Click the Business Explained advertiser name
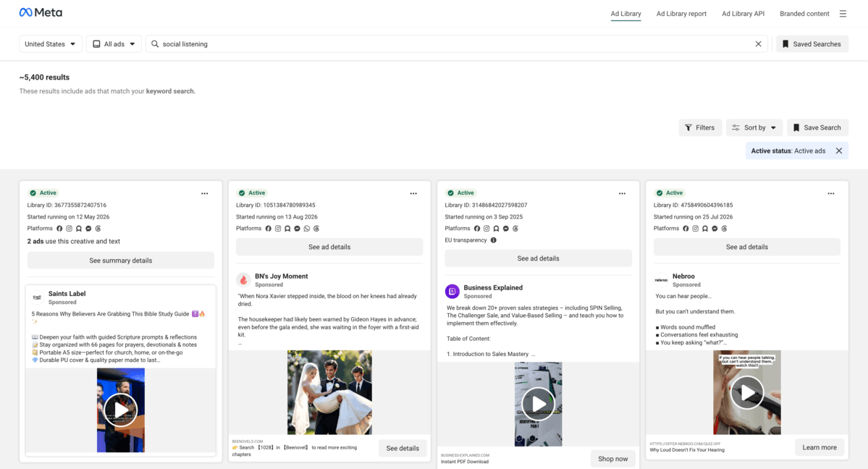The height and width of the screenshot is (469, 868). click(493, 287)
